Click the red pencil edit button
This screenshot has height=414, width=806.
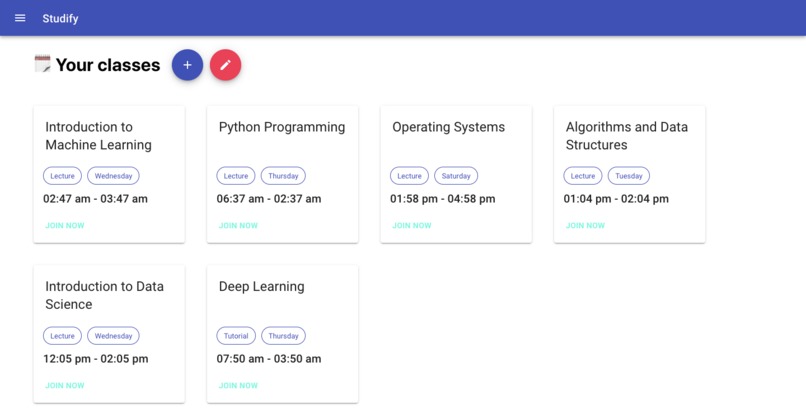click(225, 65)
